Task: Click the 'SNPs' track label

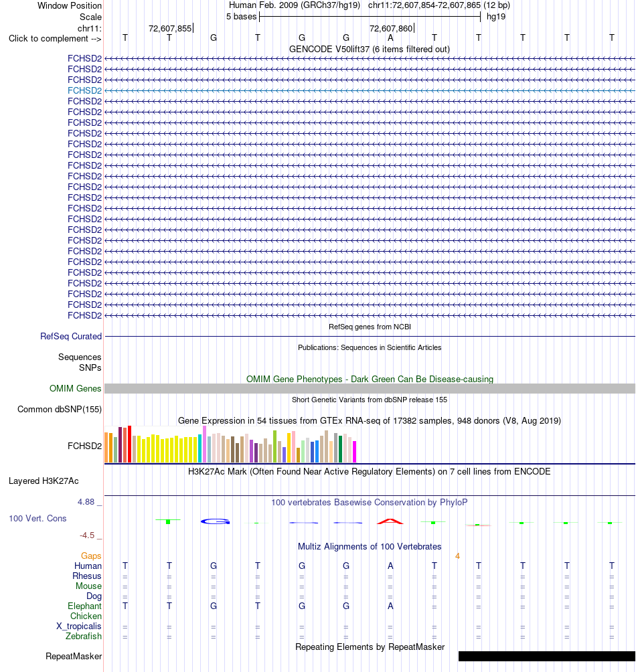Action: [x=90, y=367]
